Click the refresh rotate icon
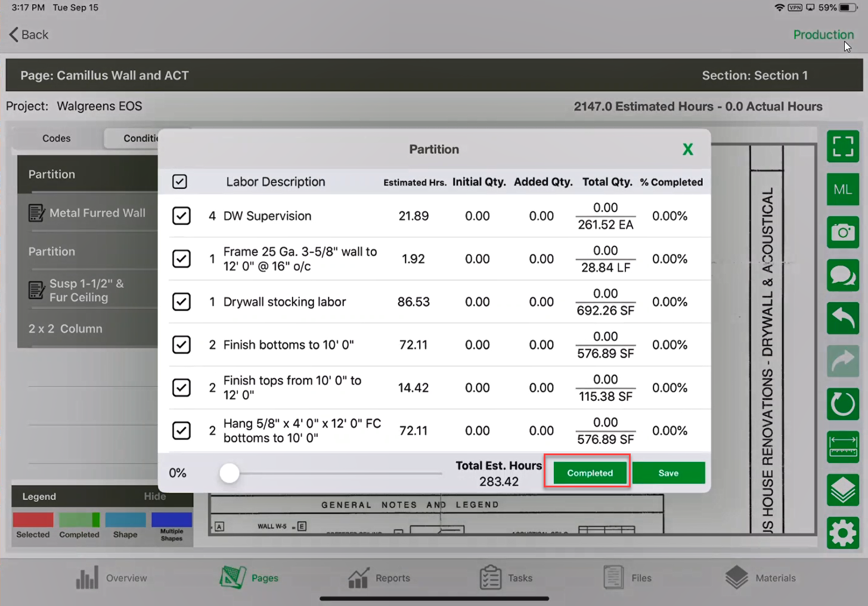 [842, 404]
